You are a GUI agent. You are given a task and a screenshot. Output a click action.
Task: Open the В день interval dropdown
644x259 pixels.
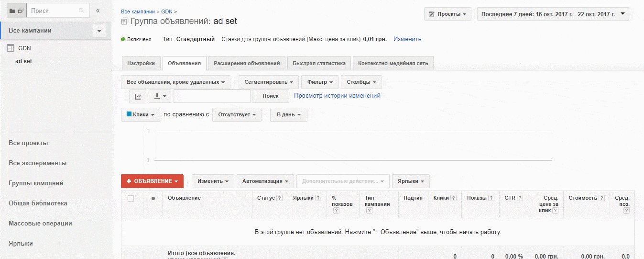click(x=289, y=115)
